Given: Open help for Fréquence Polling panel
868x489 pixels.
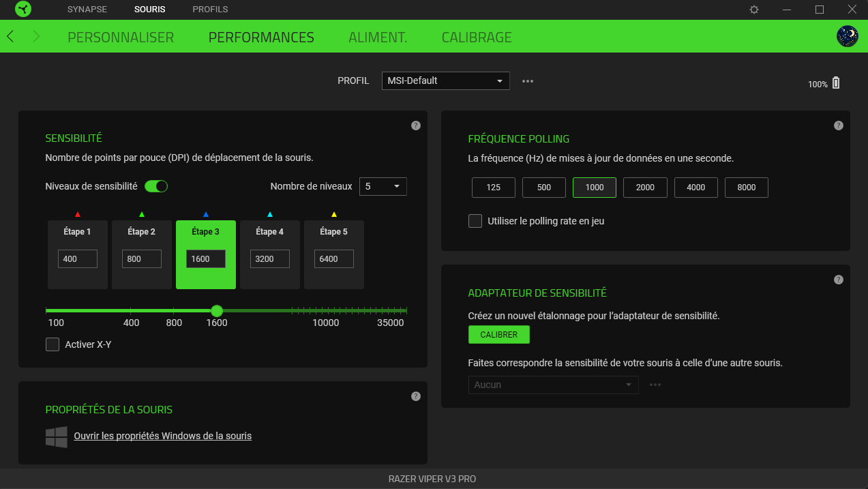Looking at the screenshot, I should pyautogui.click(x=839, y=125).
